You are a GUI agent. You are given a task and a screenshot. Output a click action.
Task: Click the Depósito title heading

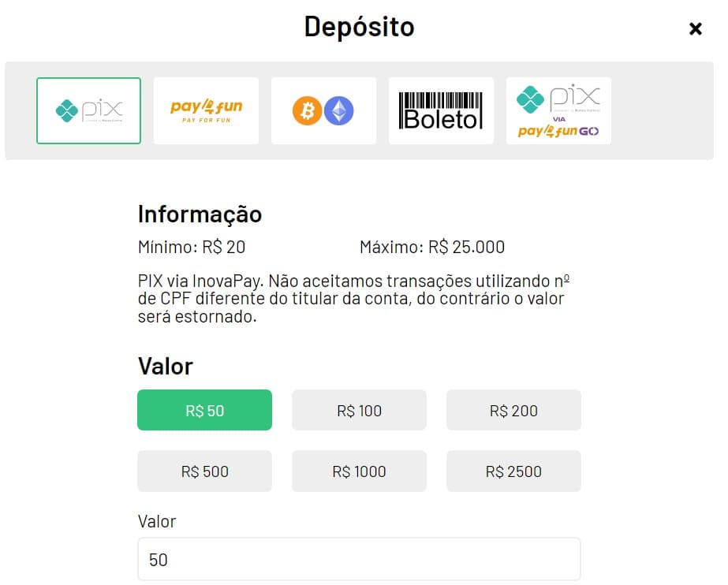(360, 27)
